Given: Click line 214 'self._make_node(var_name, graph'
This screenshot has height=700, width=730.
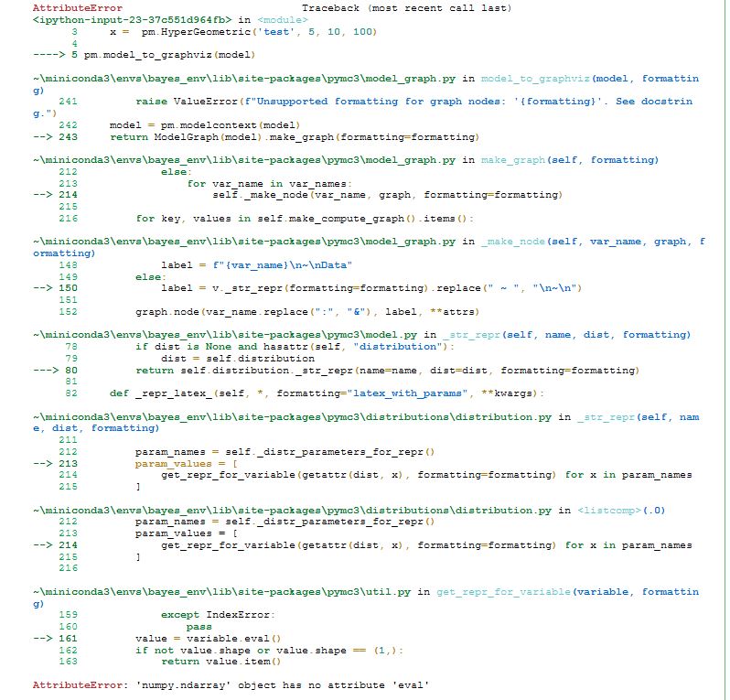Looking at the screenshot, I should (387, 195).
